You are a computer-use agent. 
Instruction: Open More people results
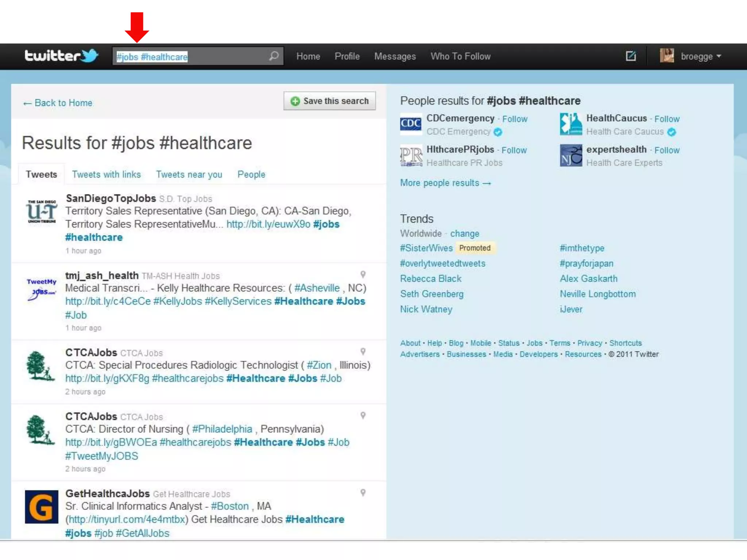click(x=446, y=183)
